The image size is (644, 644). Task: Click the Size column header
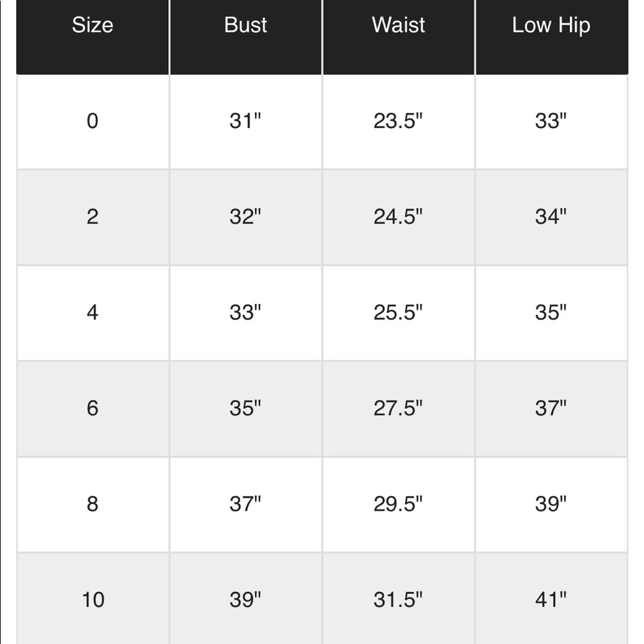pyautogui.click(x=93, y=26)
